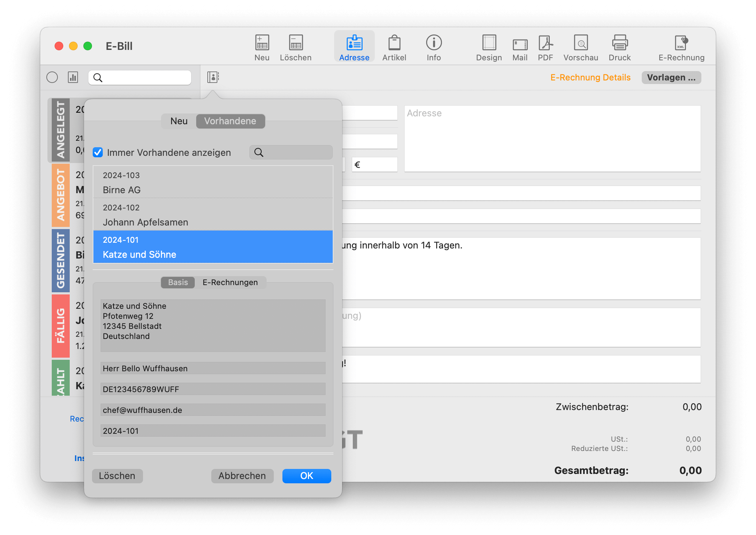756x535 pixels.
Task: Click the search field in the address popup
Action: click(291, 152)
